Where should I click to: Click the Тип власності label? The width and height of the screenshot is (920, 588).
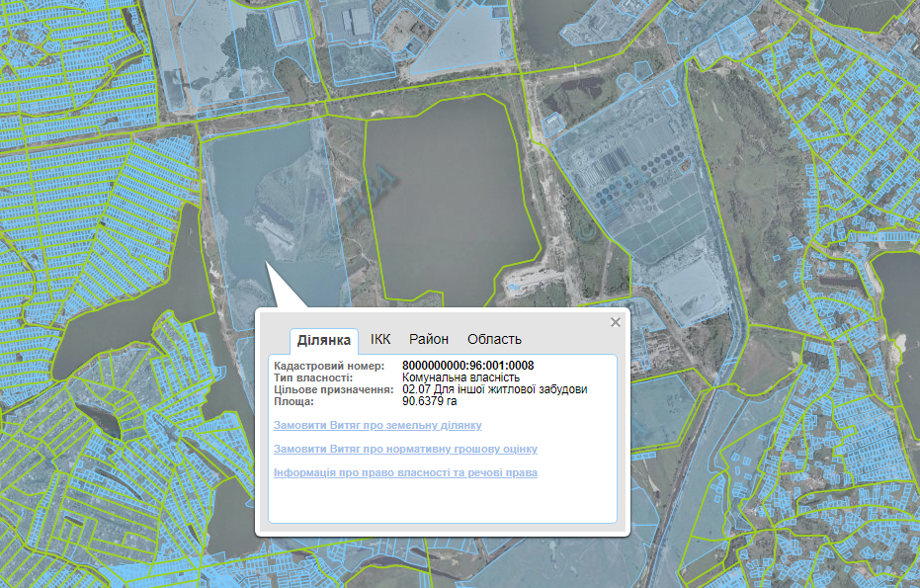point(313,378)
